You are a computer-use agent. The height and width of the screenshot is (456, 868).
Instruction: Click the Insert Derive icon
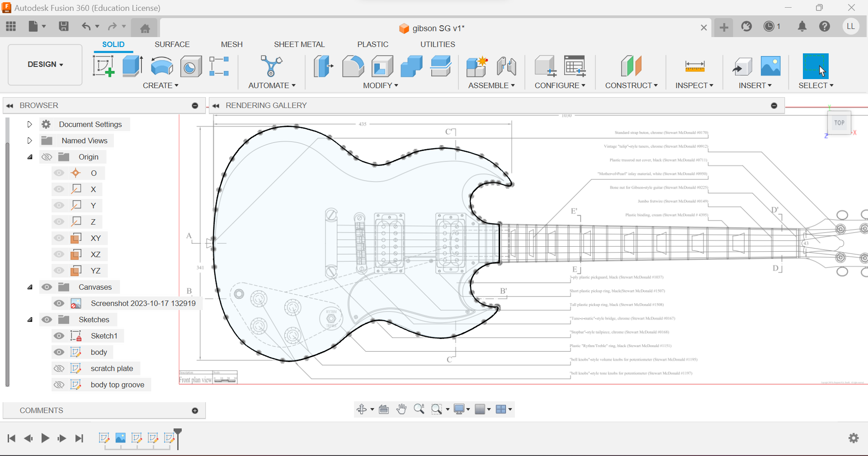tap(742, 66)
